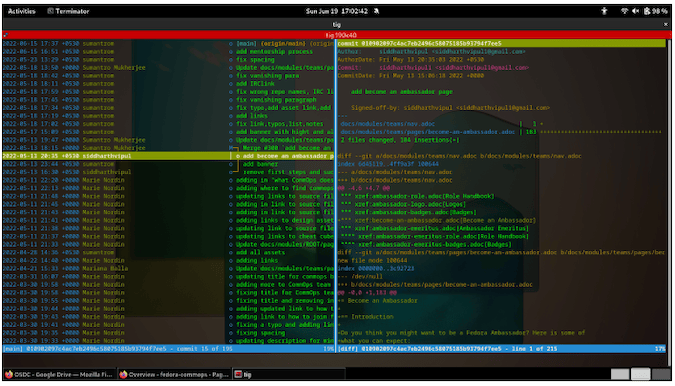Click the Wi-Fi network icon
Image resolution: width=675 pixels, height=386 pixels.
tap(624, 11)
